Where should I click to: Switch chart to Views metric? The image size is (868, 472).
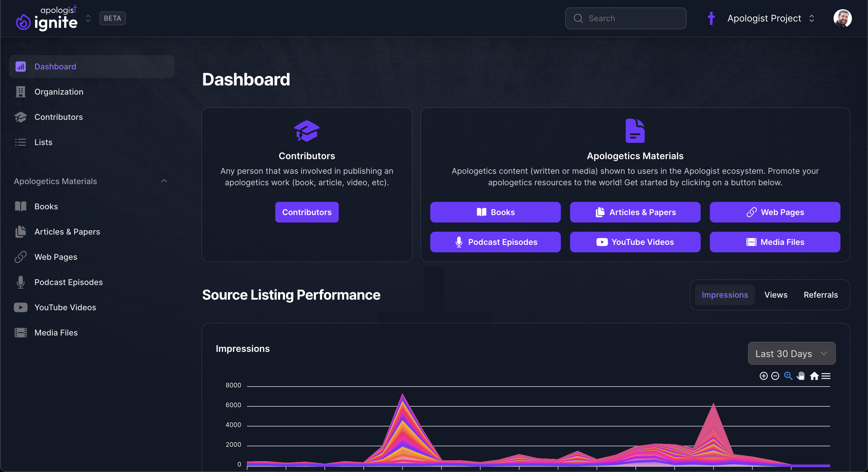[776, 294]
